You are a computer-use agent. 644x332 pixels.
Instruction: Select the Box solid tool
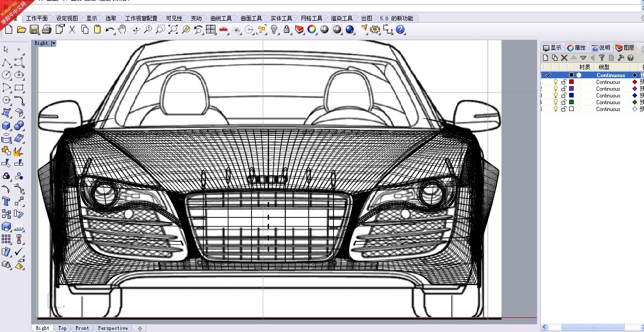coord(6,125)
